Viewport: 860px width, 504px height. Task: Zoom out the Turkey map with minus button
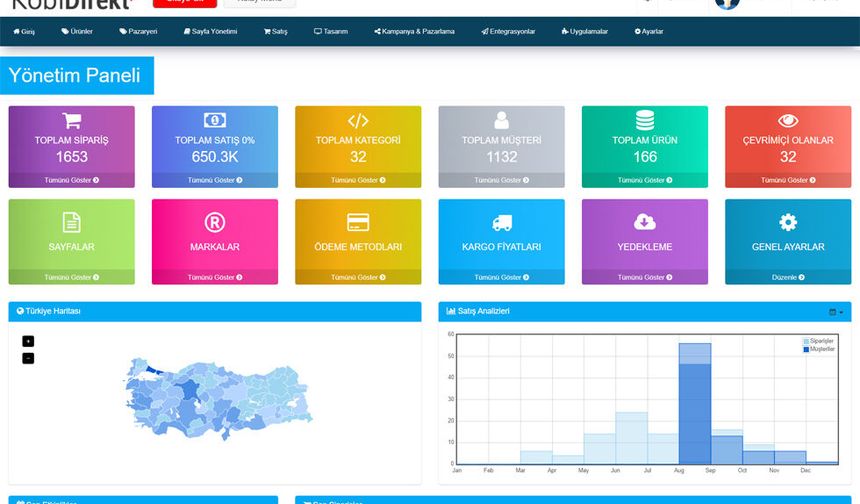(28, 358)
